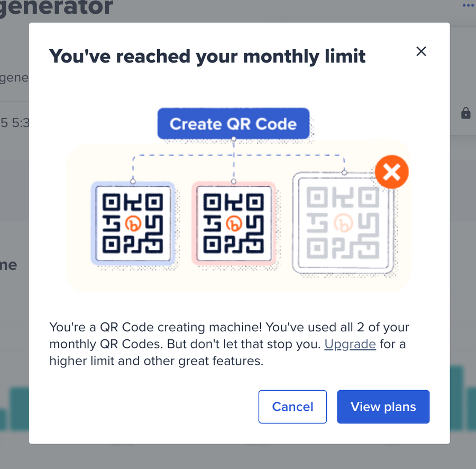Click the Bitly logo in the middle QR code
Viewport: 476px width, 469px height.
pos(233,224)
